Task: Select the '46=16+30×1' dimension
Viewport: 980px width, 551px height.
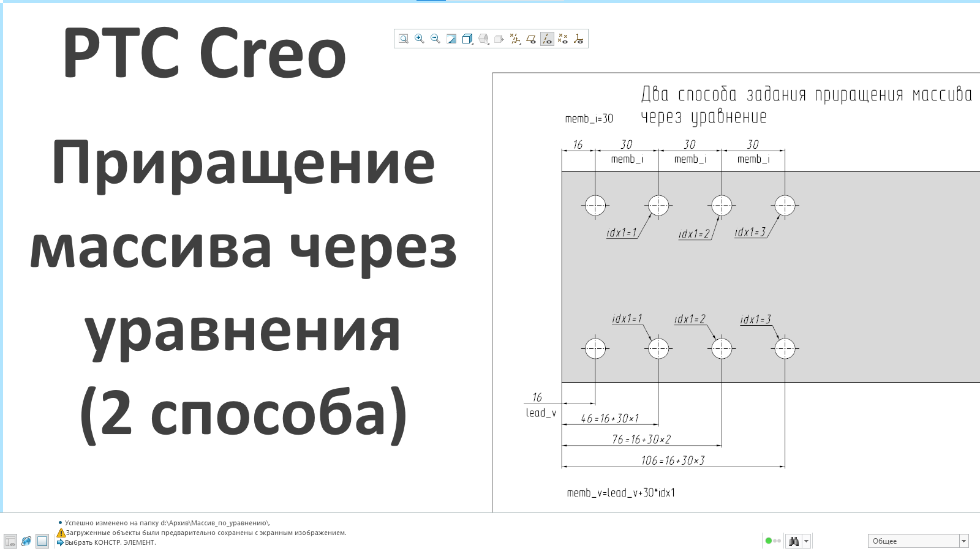Action: click(609, 419)
